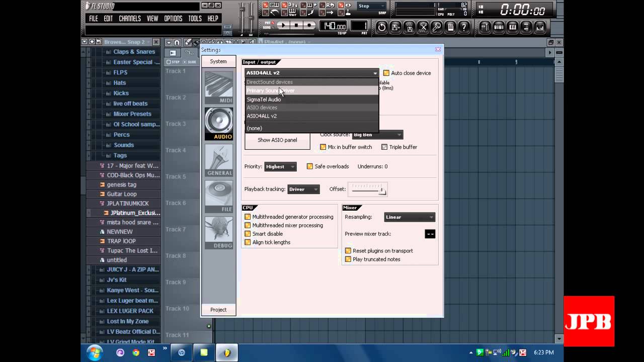Open the Resampling Linear dropdown

pyautogui.click(x=410, y=217)
